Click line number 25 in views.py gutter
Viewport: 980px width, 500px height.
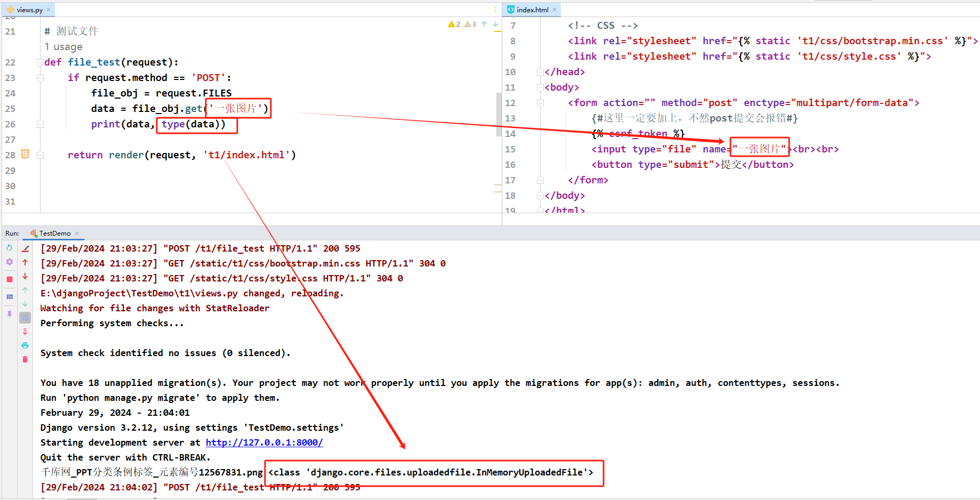click(x=10, y=109)
